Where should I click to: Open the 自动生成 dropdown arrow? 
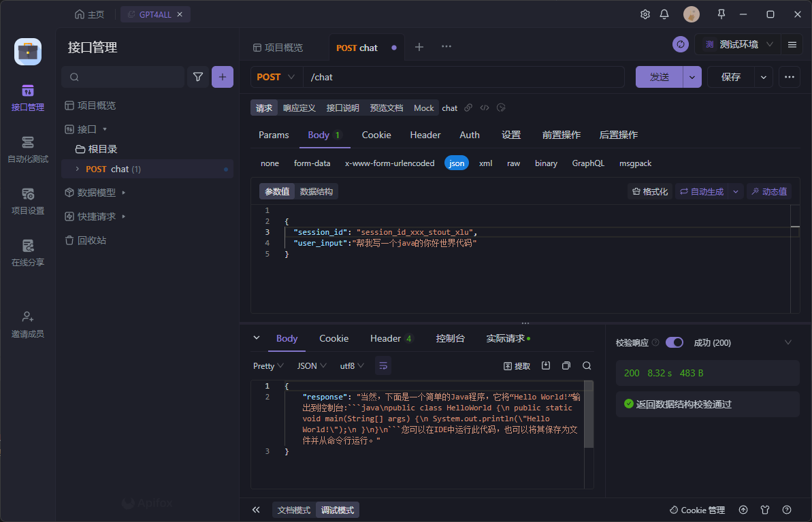735,192
